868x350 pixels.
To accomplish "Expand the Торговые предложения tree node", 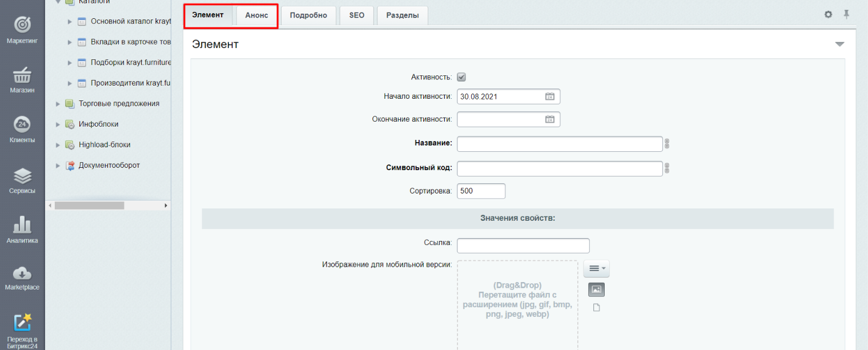I will (58, 104).
